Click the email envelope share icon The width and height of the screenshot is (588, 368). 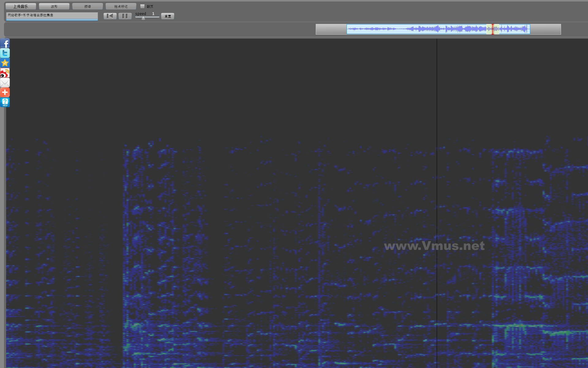click(5, 82)
